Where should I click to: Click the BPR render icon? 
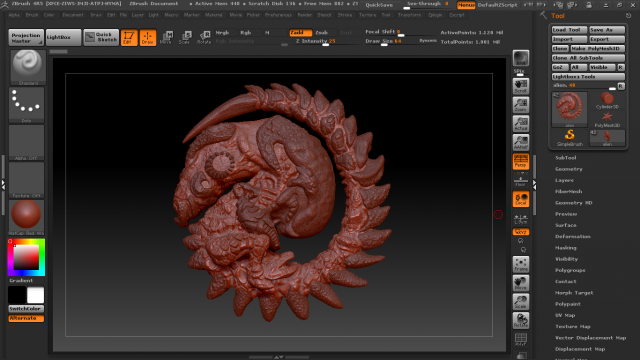point(521,58)
